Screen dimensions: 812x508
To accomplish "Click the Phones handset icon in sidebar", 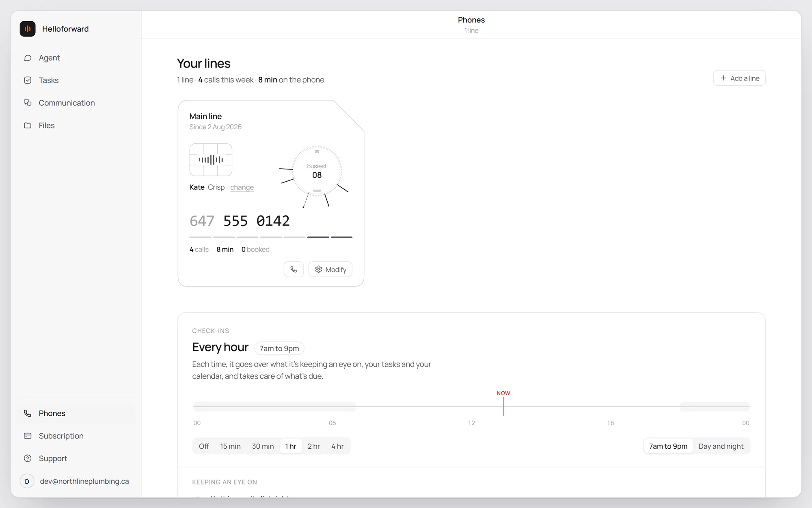I will tap(28, 413).
